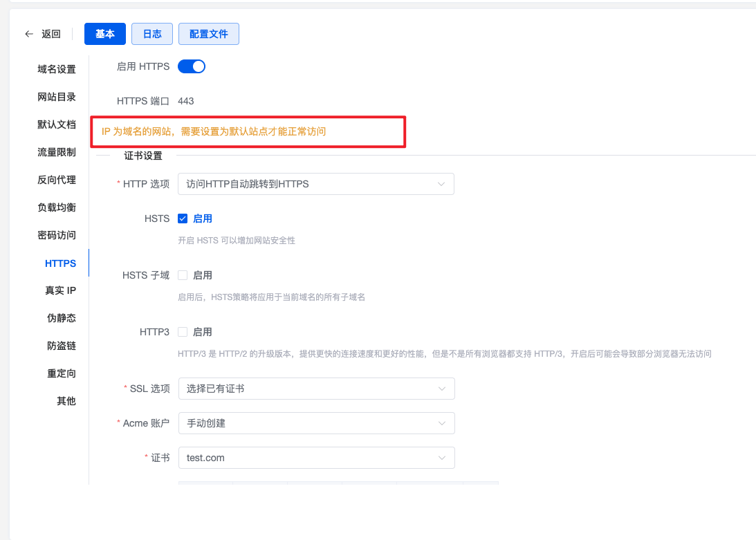Viewport: 756px width, 540px height.
Task: Open the HTTP 选项 dropdown
Action: [316, 184]
